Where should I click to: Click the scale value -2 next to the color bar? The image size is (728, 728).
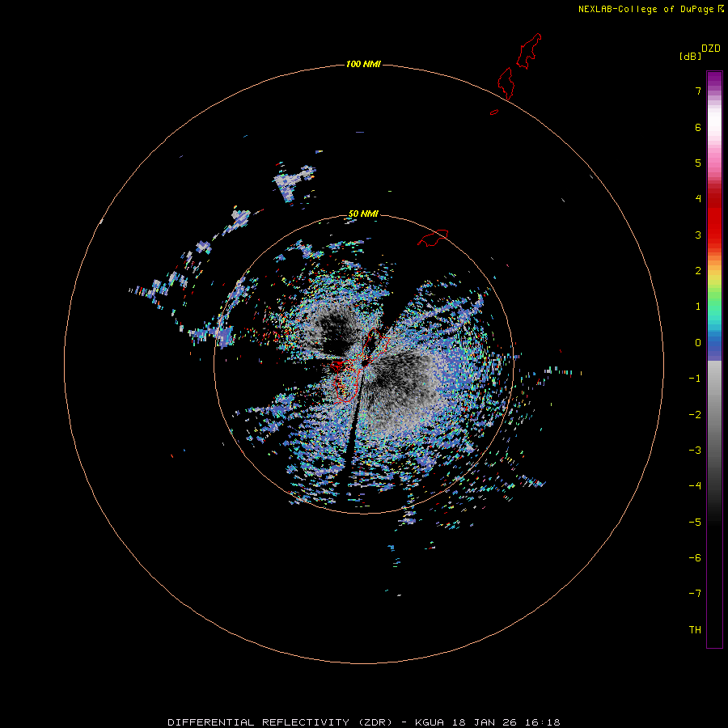point(695,415)
